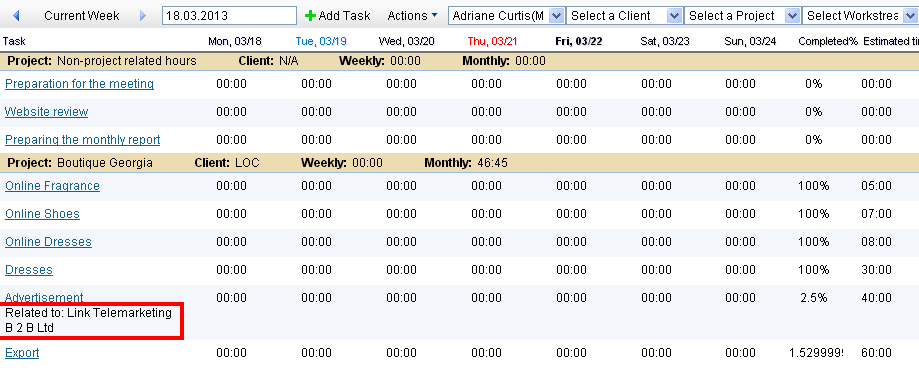919x368 pixels.
Task: Click 100% completed for Online Shoes
Action: tap(814, 214)
